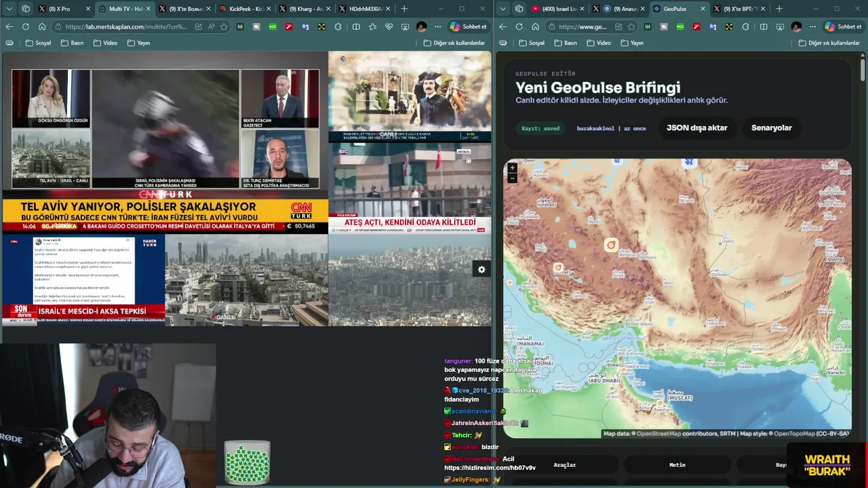Viewport: 868px width, 488px height.
Task: Open Video bookmarks folder in left browser
Action: 105,43
